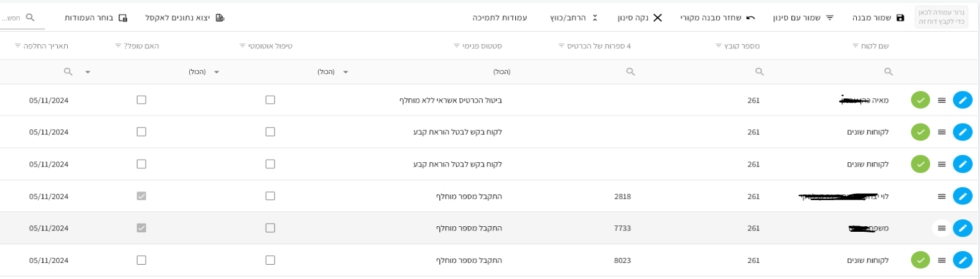
Task: Click the search input field at top left
Action: [x=17, y=17]
